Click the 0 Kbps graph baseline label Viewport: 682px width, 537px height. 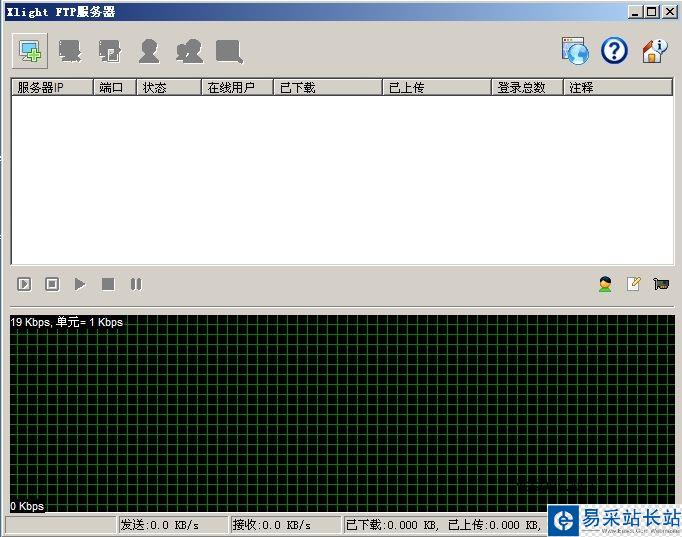pos(27,506)
